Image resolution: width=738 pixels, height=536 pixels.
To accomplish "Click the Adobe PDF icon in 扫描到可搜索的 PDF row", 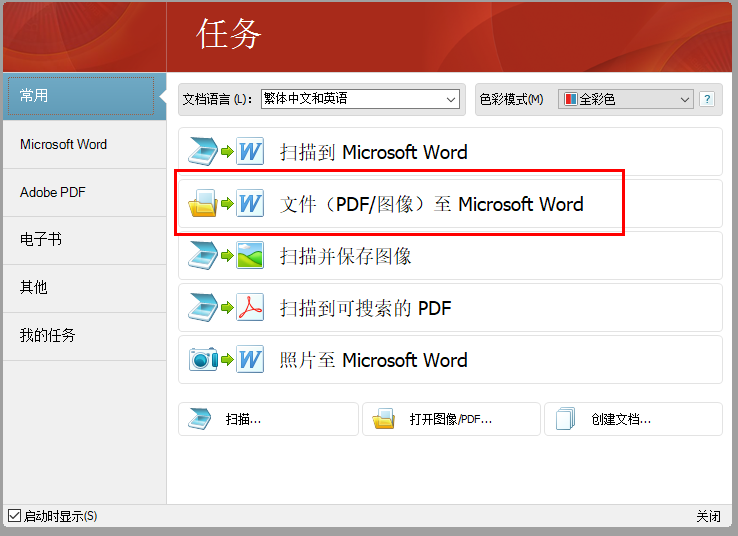I will [x=250, y=307].
